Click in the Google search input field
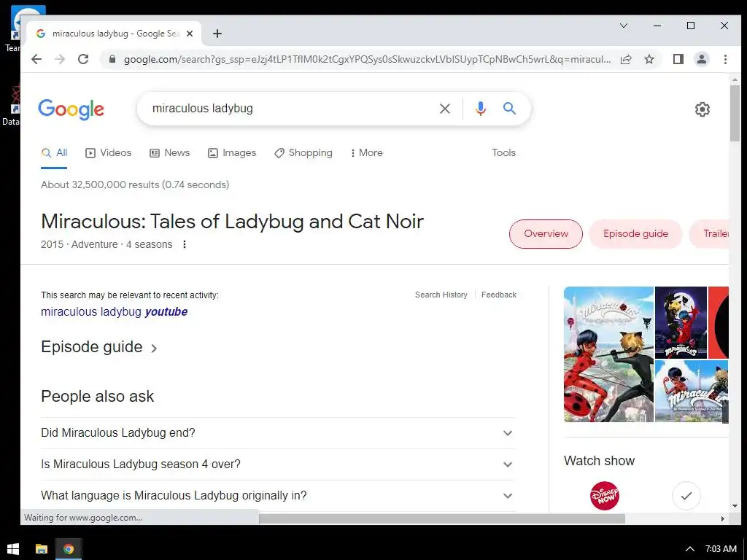The width and height of the screenshot is (747, 560). pos(290,109)
